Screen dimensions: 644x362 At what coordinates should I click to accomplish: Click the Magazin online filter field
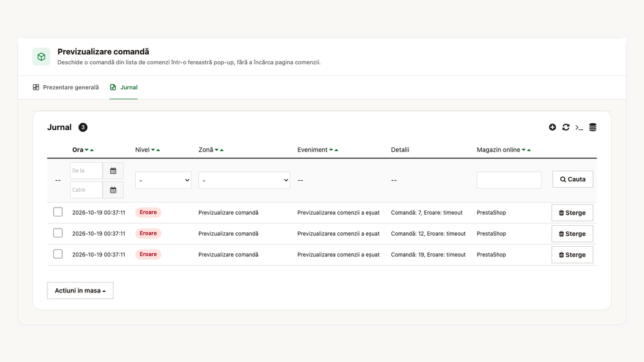509,180
